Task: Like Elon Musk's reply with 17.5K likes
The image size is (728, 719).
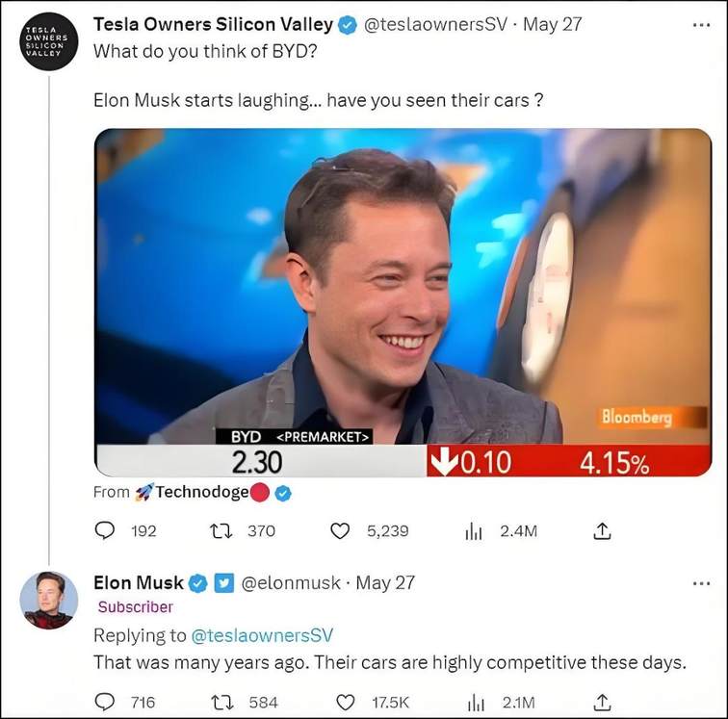Action: tap(345, 702)
